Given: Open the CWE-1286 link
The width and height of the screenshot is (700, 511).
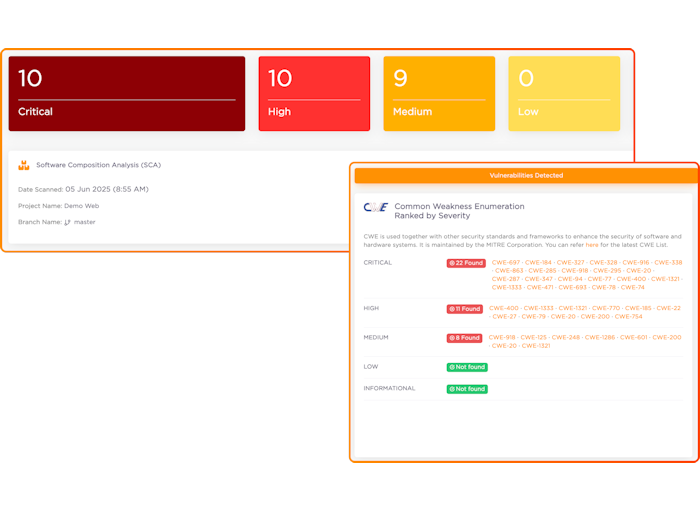Looking at the screenshot, I should (600, 337).
